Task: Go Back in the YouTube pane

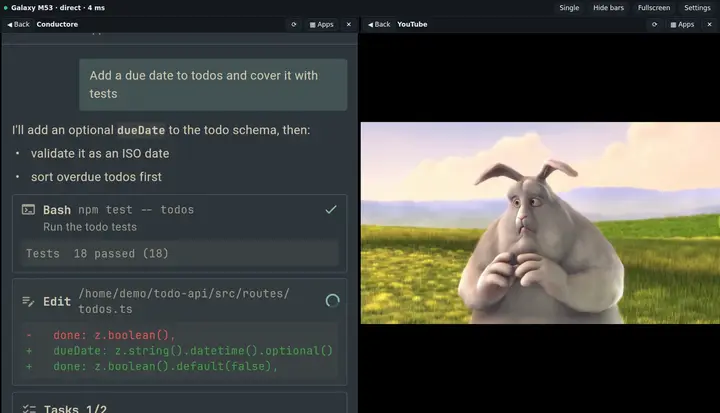Action: point(379,24)
